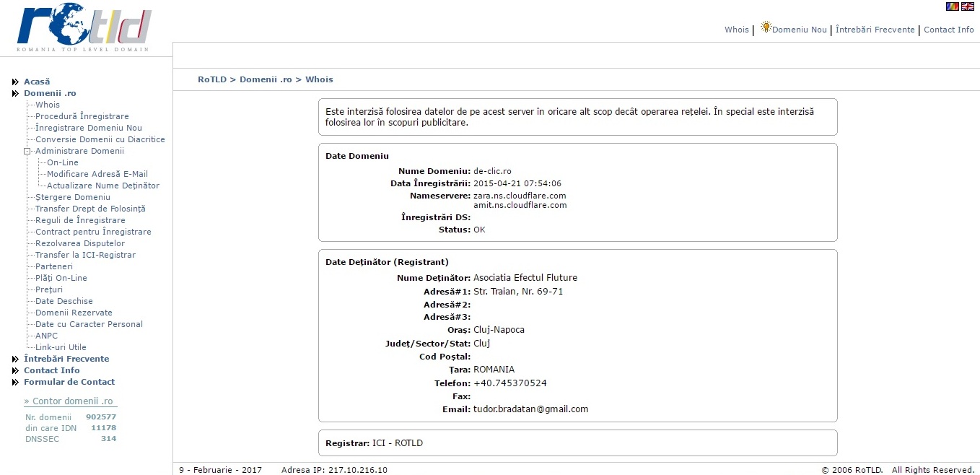
Task: Click Domenii .ro in the breadcrumb
Action: pos(266,80)
